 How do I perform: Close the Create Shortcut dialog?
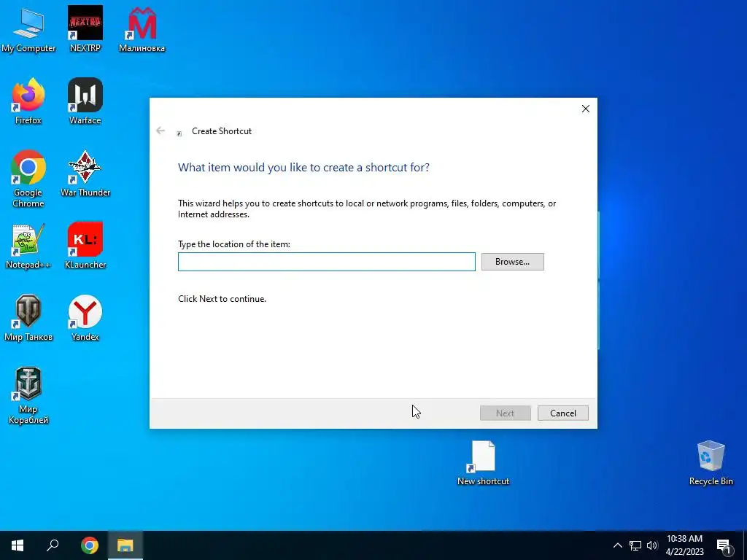(x=586, y=109)
